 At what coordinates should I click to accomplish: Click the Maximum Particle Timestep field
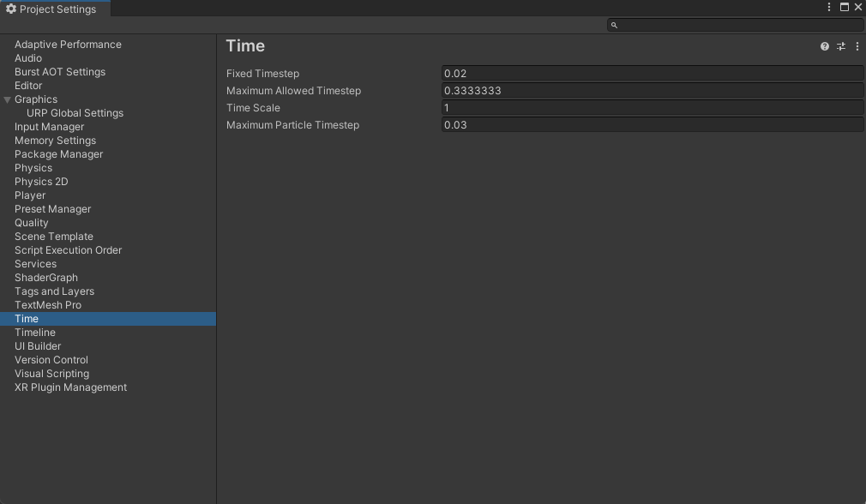653,125
